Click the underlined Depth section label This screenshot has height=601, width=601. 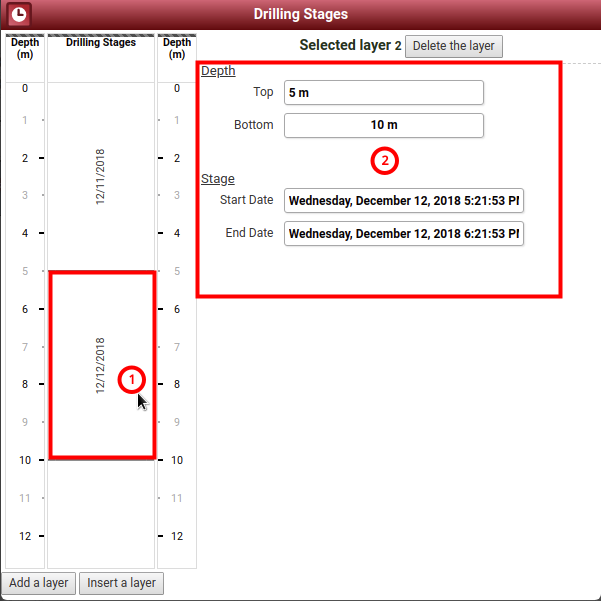(218, 71)
